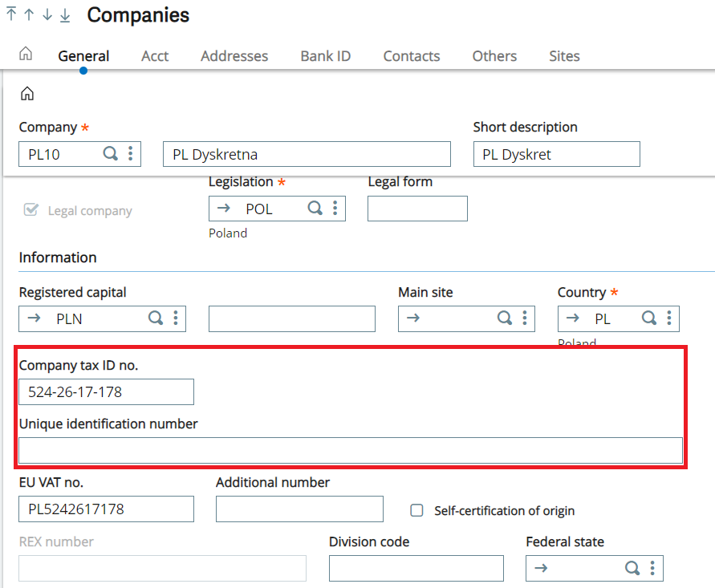715x588 pixels.
Task: Open the Bank ID tab
Action: click(x=326, y=56)
